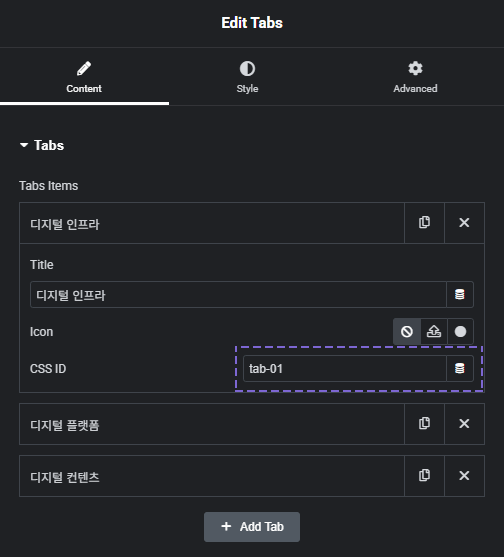Viewport: 504px width, 557px height.
Task: Open the Icon Library option
Action: pos(460,331)
